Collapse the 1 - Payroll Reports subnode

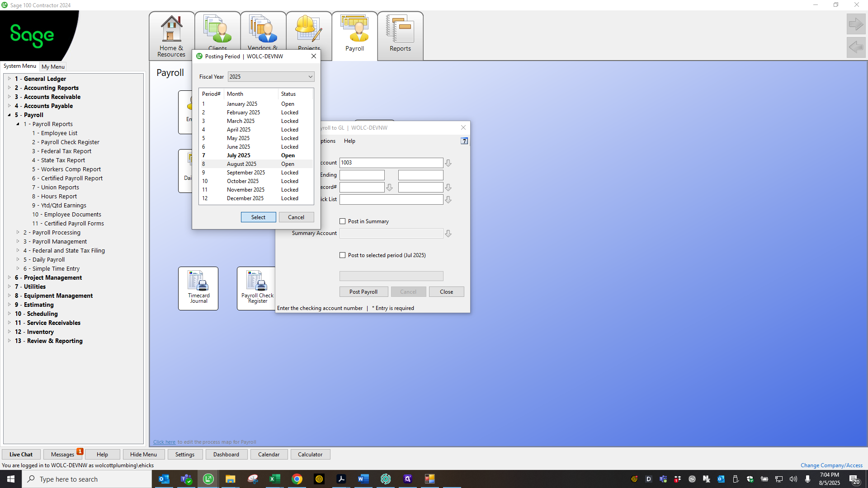pos(18,124)
